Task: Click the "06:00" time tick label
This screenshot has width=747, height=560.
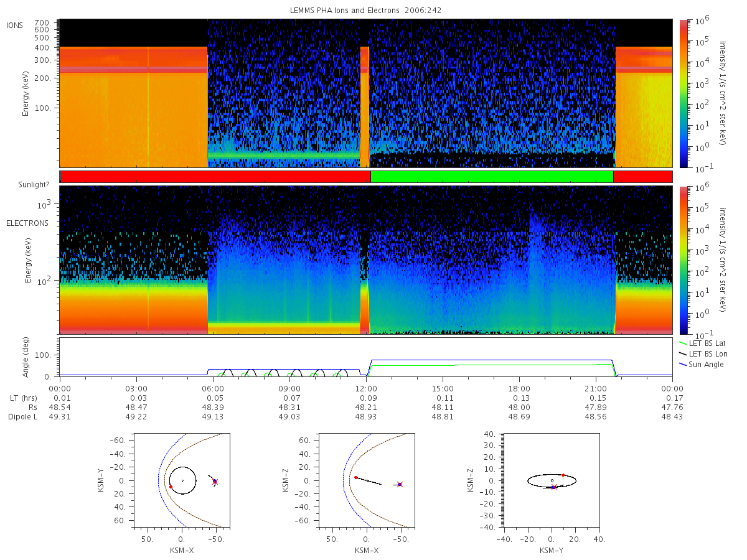Action: [x=213, y=388]
